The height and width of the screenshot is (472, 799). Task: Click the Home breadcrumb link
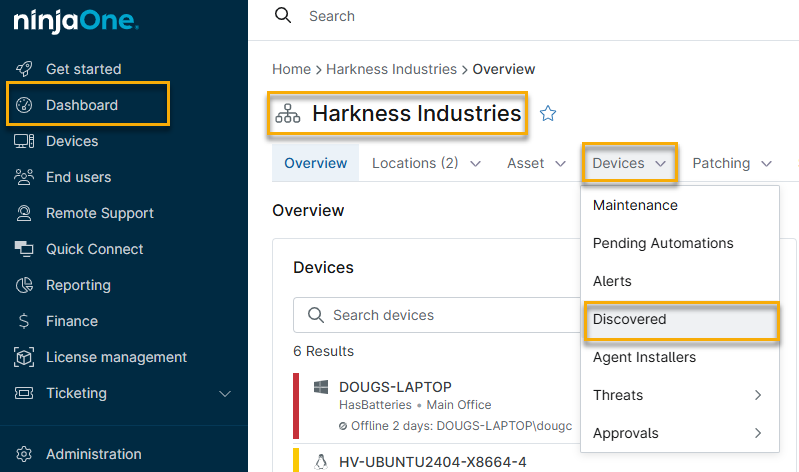[291, 69]
